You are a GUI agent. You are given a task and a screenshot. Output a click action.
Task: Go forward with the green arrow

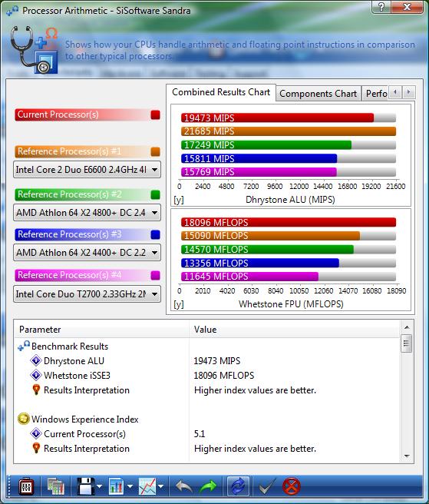(208, 486)
